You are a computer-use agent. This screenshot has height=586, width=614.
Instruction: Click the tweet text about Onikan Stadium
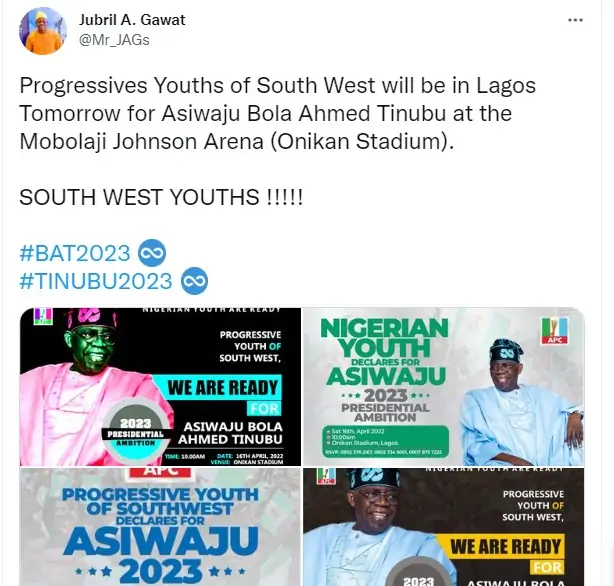pyautogui.click(x=278, y=113)
